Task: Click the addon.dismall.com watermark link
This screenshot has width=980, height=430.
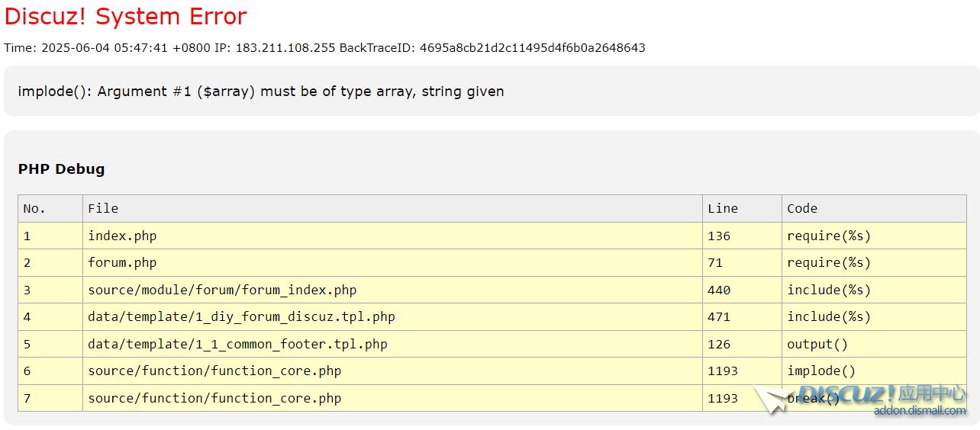Action: (920, 410)
